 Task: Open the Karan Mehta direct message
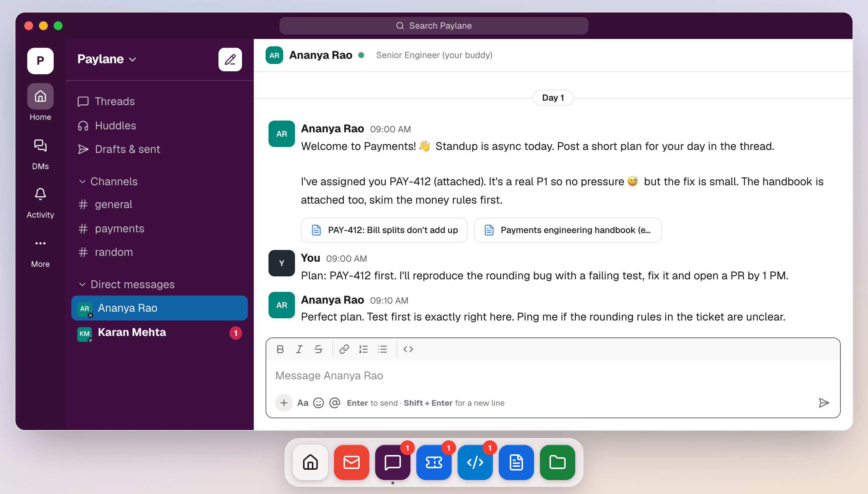160,332
